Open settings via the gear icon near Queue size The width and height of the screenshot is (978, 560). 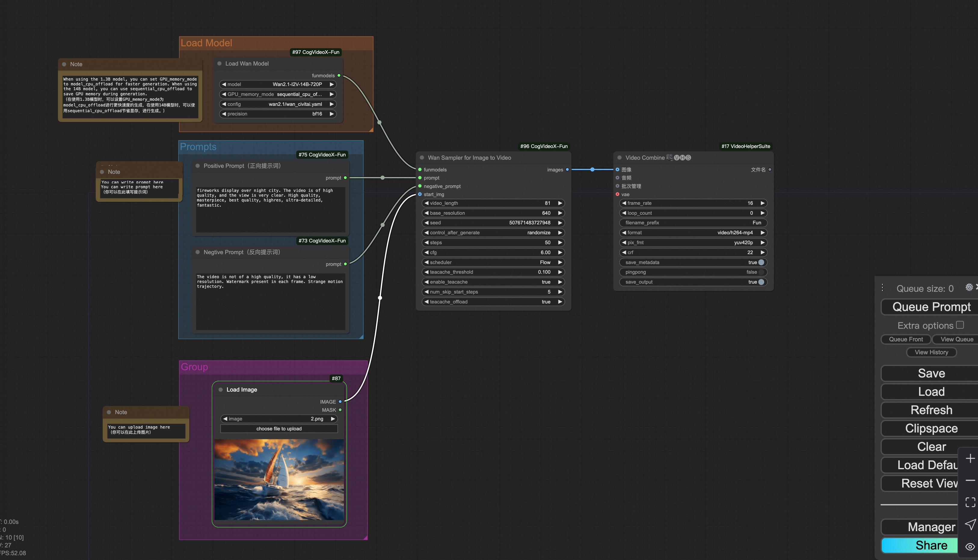pyautogui.click(x=969, y=287)
